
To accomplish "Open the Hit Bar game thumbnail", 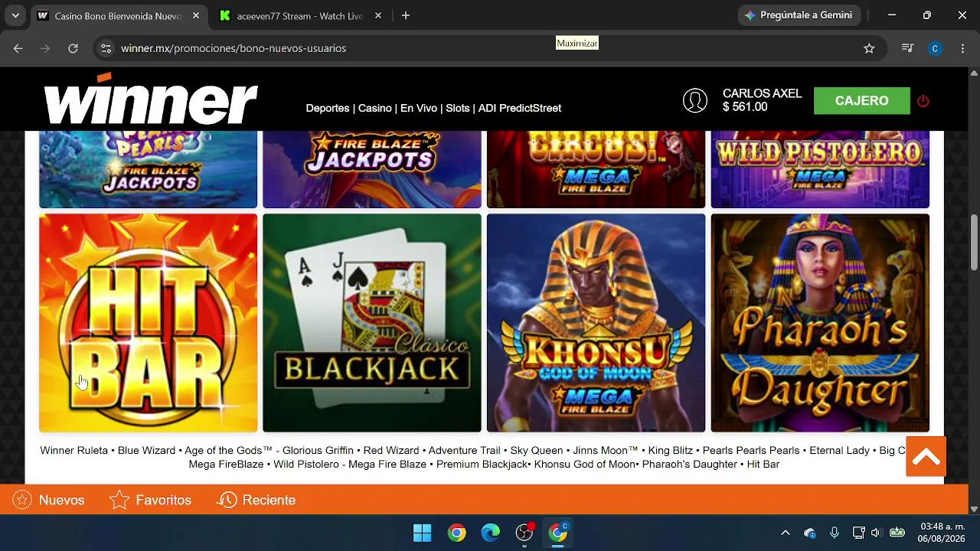I will (149, 323).
